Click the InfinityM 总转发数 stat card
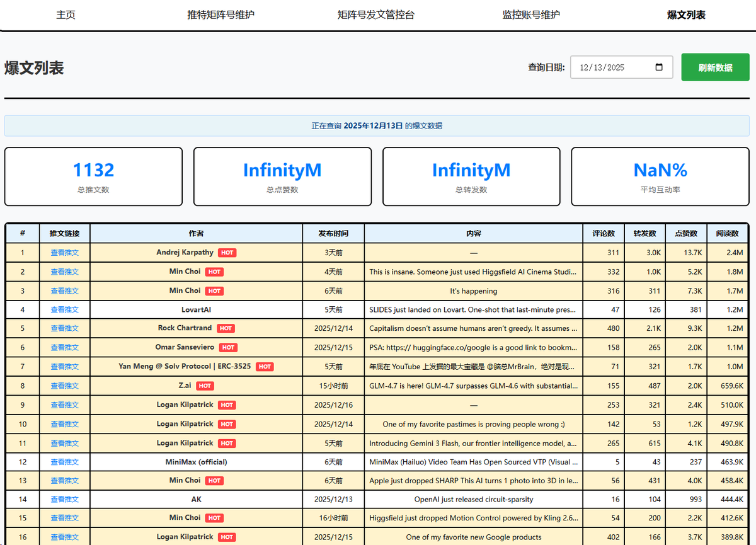 point(471,176)
